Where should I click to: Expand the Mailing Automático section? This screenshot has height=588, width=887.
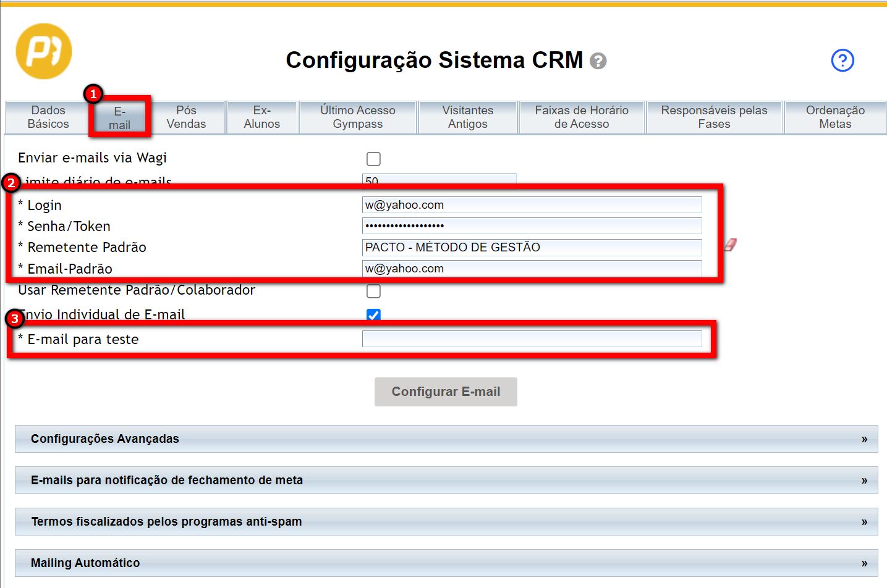[446, 563]
